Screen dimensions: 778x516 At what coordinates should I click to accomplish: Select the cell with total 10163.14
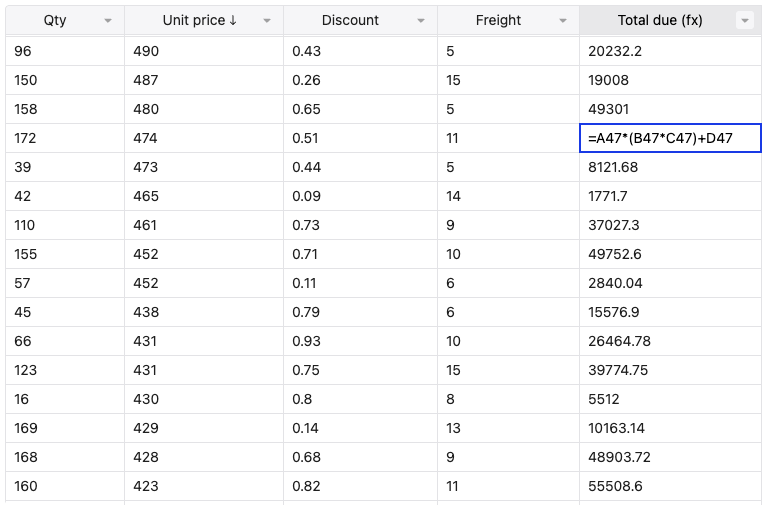pyautogui.click(x=670, y=428)
